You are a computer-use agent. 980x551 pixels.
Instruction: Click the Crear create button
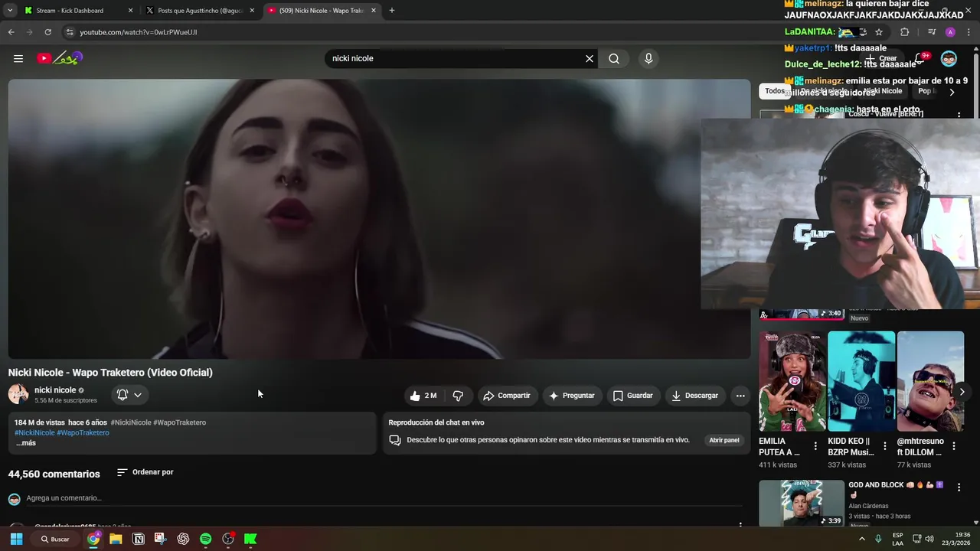click(x=881, y=58)
